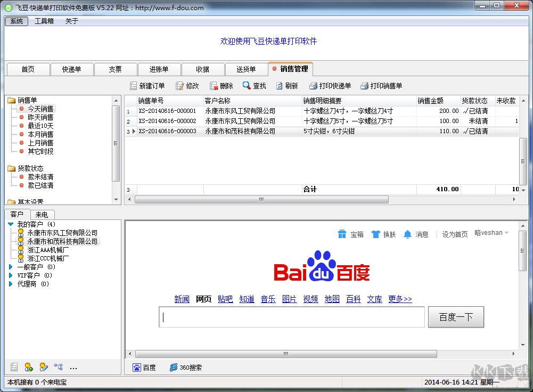Click the 换肤 shirt icon on the Baidu page
This screenshot has height=392, width=533.
coord(375,234)
